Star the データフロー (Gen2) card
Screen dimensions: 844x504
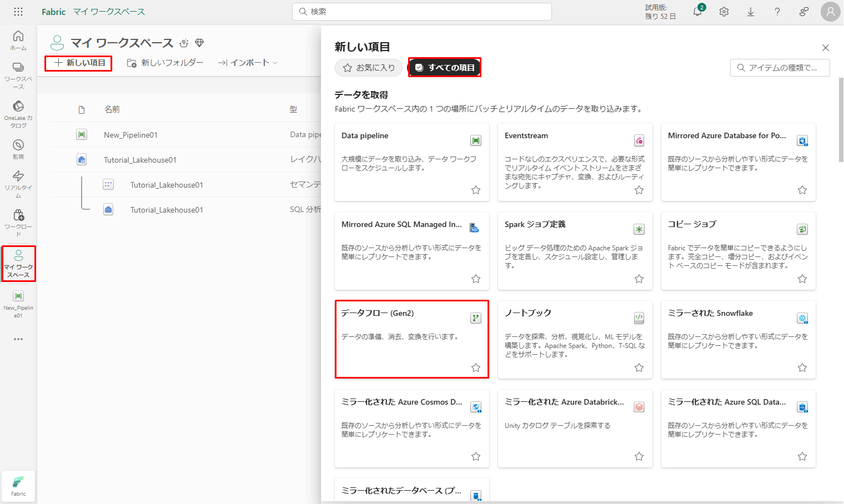(x=476, y=367)
